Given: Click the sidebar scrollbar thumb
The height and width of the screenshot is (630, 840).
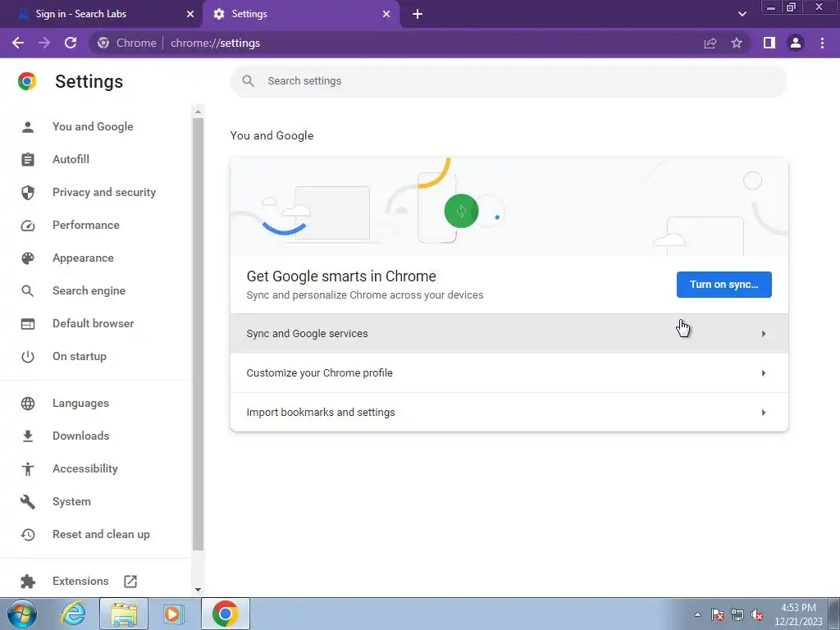Looking at the screenshot, I should pyautogui.click(x=199, y=335).
